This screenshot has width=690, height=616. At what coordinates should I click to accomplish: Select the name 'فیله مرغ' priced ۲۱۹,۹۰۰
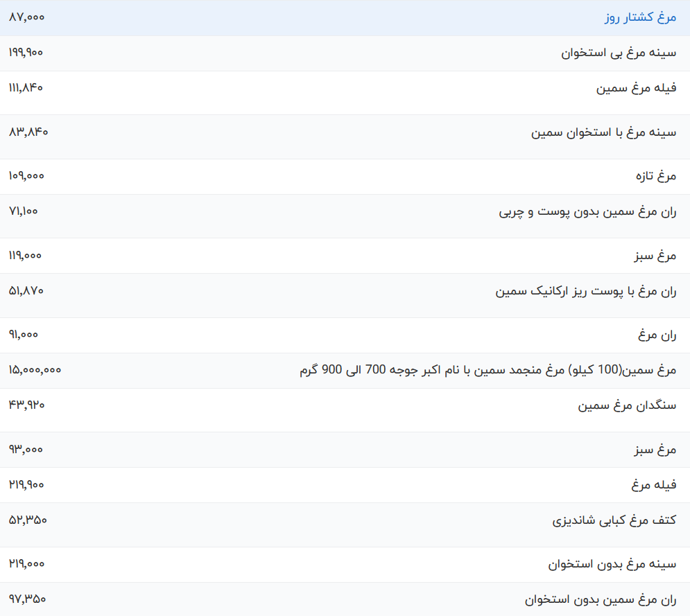point(654,485)
